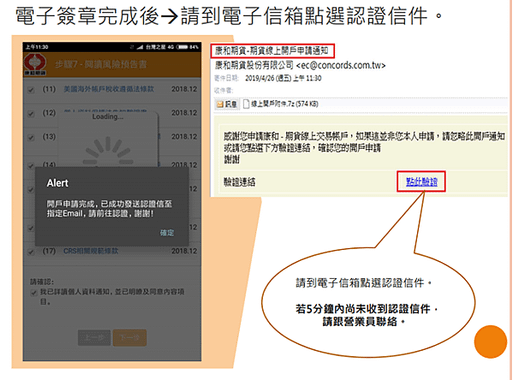514x380 pixels.
Task: Tap the 上一步 button in the phone app
Action: (x=94, y=338)
